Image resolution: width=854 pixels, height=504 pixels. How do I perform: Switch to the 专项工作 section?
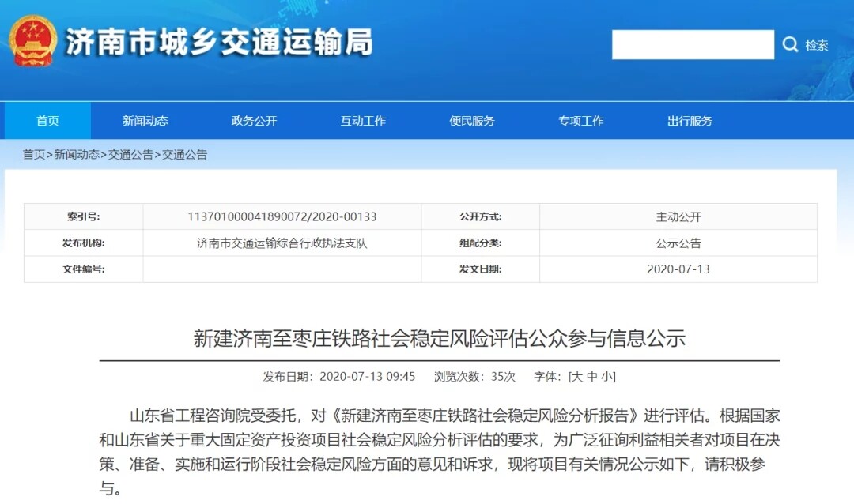581,121
